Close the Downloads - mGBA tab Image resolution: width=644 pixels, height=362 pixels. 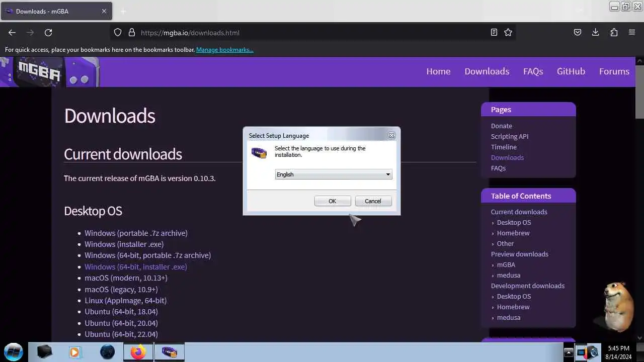(104, 11)
